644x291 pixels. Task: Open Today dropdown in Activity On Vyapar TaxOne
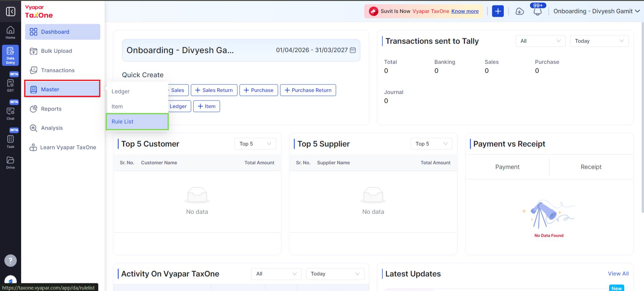tap(335, 274)
